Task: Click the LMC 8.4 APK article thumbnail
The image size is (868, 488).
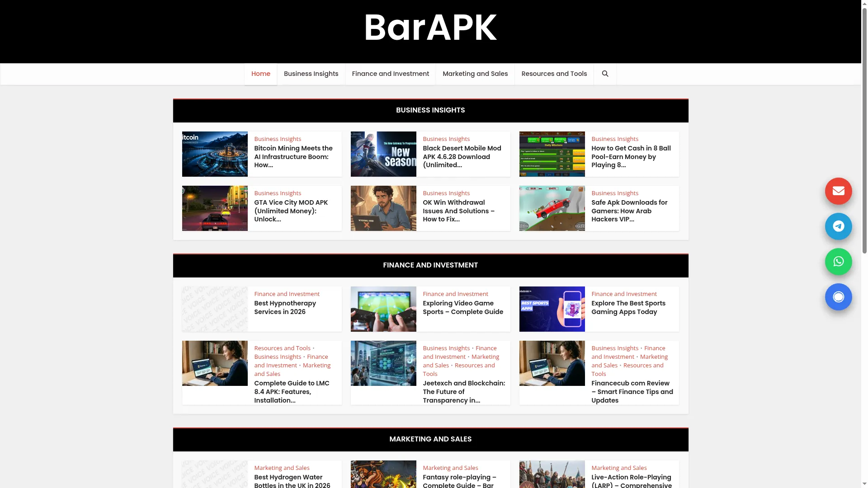Action: point(215,363)
